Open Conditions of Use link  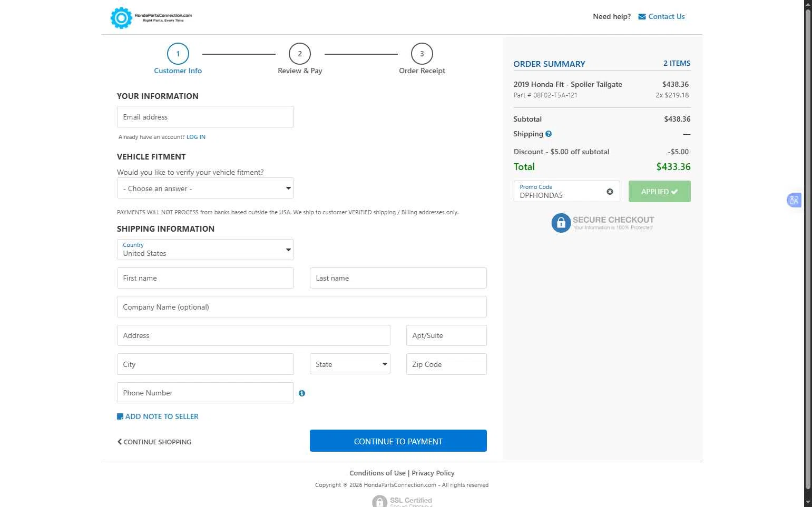click(377, 473)
